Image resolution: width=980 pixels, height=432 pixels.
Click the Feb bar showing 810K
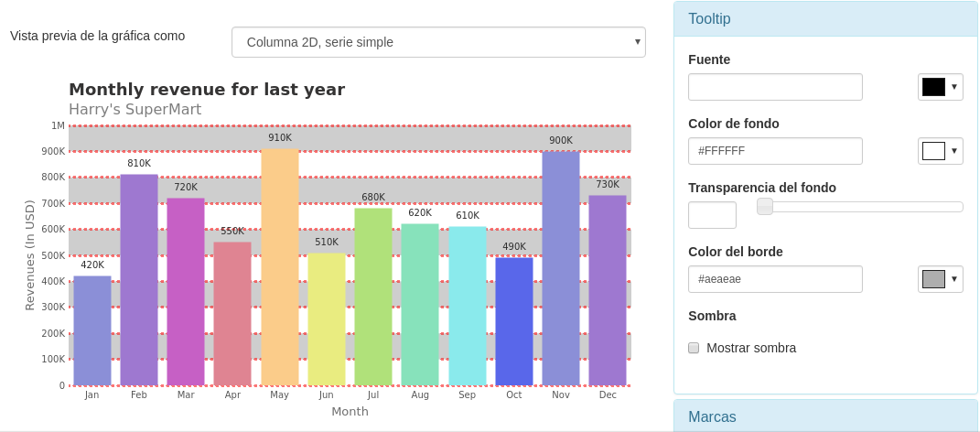point(139,280)
